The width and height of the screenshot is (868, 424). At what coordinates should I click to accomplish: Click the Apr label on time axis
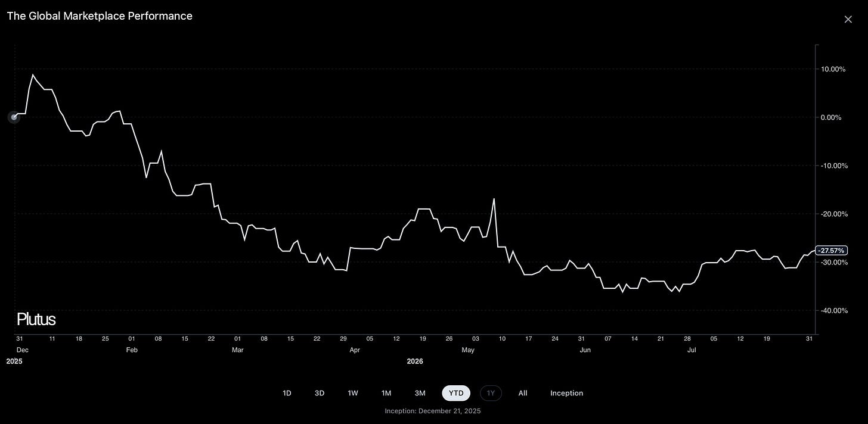[355, 350]
